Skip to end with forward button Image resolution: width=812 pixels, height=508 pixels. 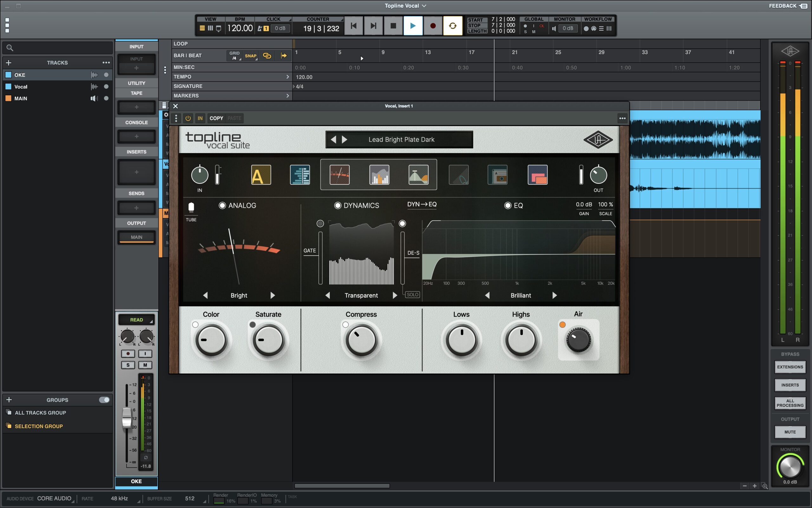pos(373,26)
